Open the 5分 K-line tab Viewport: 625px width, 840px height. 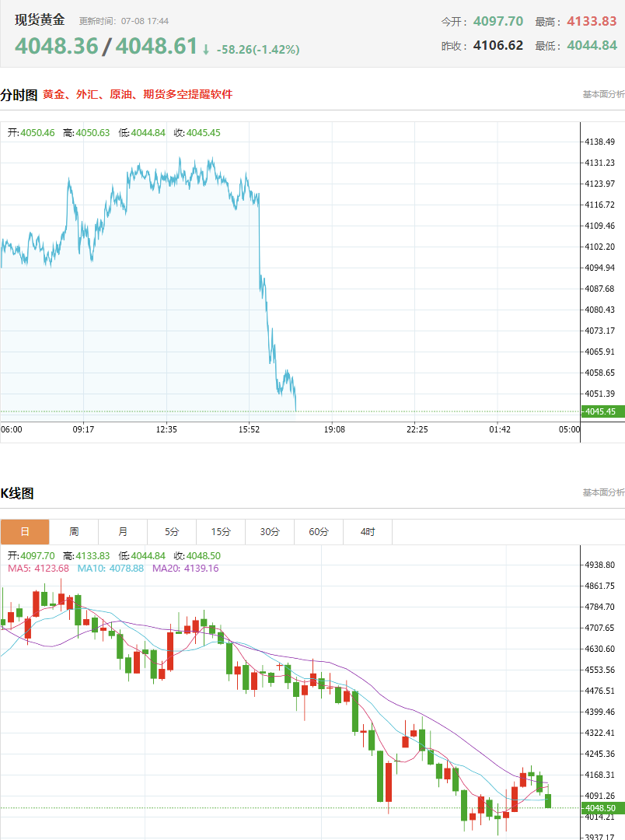(x=172, y=531)
